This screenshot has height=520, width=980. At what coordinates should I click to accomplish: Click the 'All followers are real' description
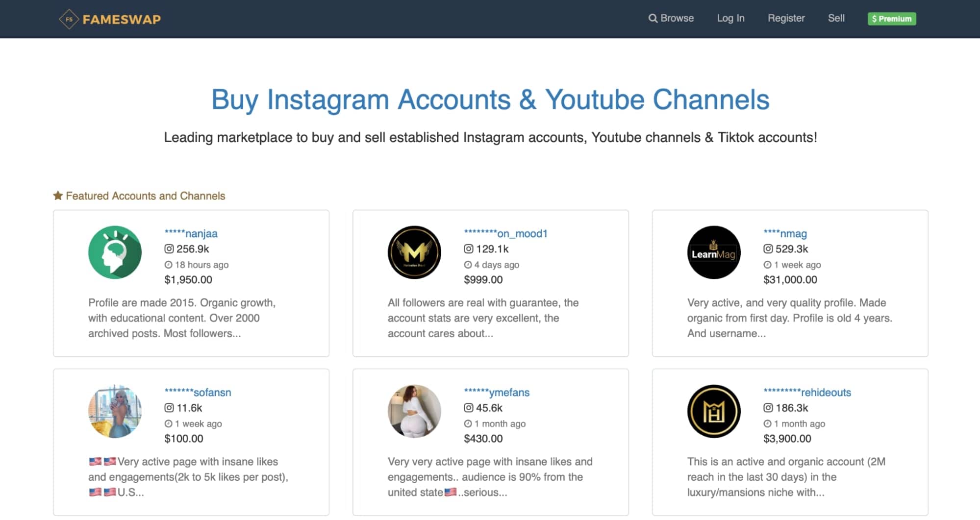click(483, 318)
